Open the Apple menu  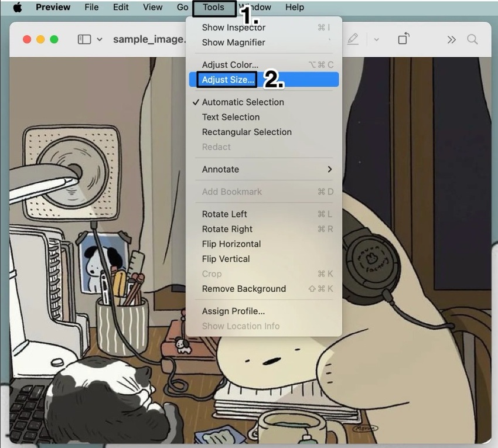coord(18,7)
